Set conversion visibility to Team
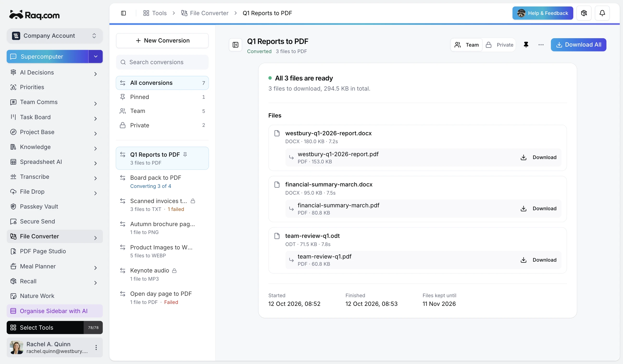Screen dimensions: 623x364 [467, 45]
